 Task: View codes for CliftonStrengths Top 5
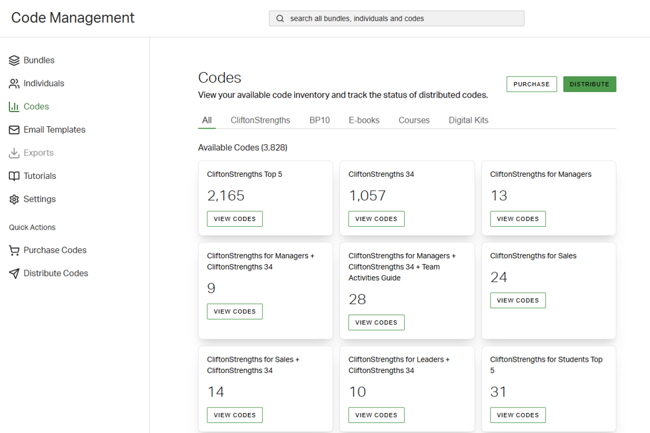(x=235, y=219)
